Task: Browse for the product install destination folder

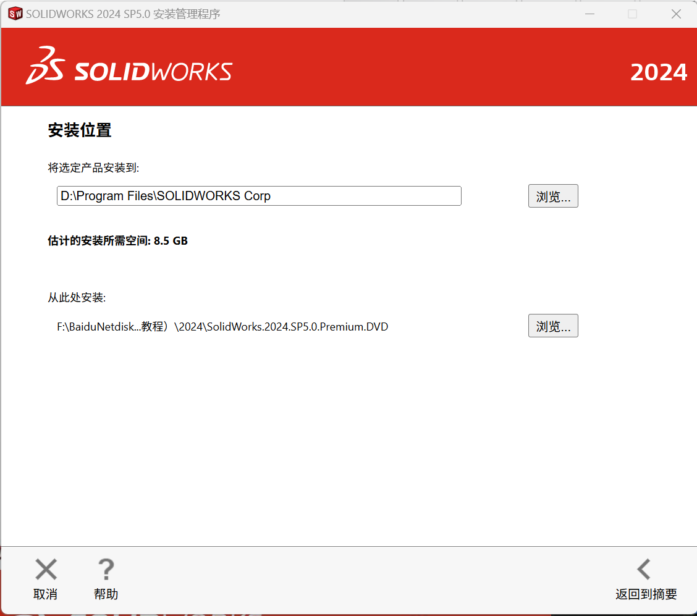Action: (x=553, y=196)
